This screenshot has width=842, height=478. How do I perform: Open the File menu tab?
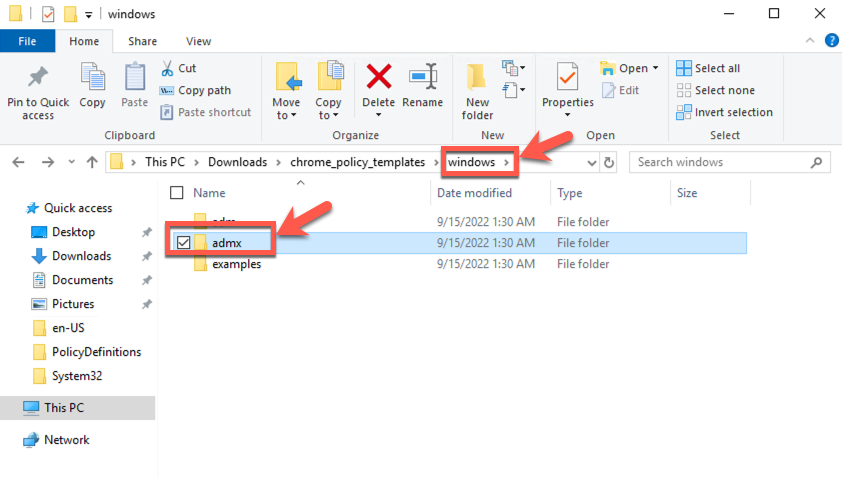tap(27, 41)
